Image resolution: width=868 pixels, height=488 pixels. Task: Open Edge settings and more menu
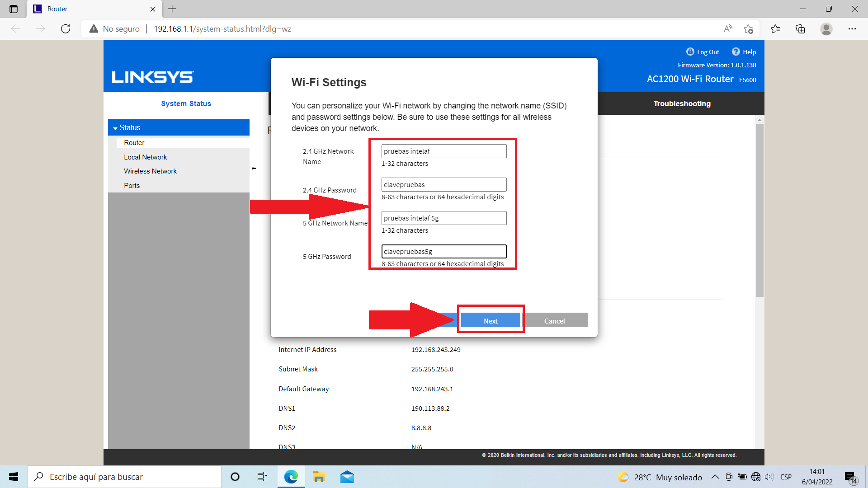point(852,29)
